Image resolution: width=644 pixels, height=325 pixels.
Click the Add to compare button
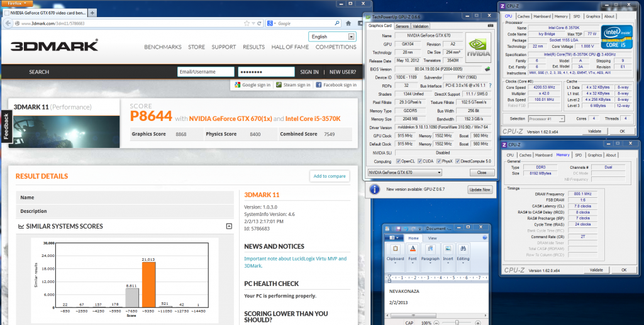(x=330, y=176)
